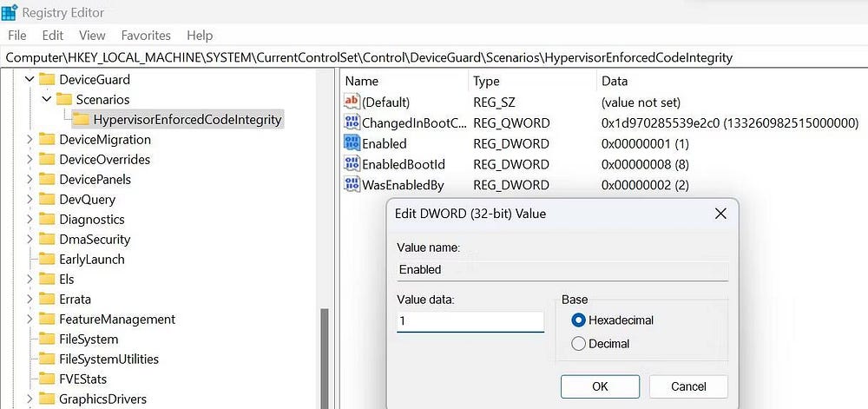Click the Value name field showing Enabled

(x=562, y=269)
